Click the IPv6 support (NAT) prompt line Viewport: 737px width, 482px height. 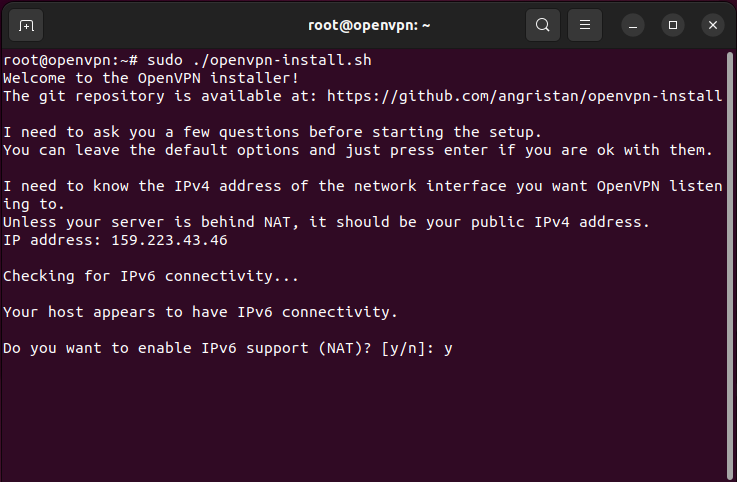pyautogui.click(x=227, y=348)
